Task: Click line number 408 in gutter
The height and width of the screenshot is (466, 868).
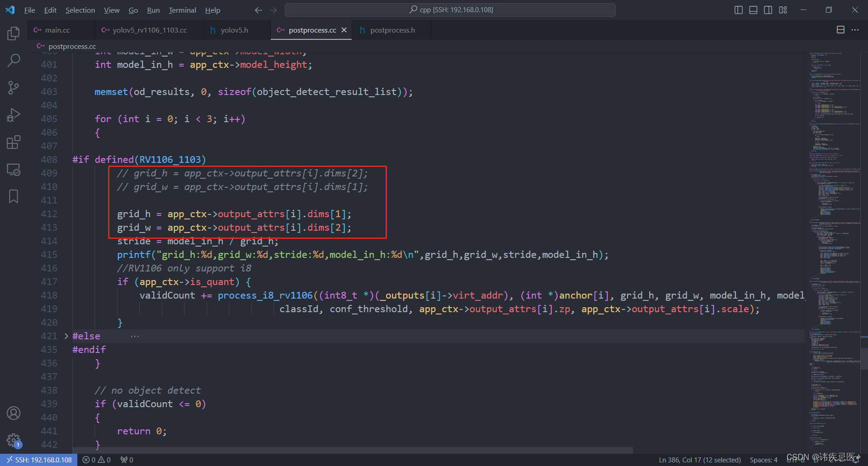Action: point(49,160)
